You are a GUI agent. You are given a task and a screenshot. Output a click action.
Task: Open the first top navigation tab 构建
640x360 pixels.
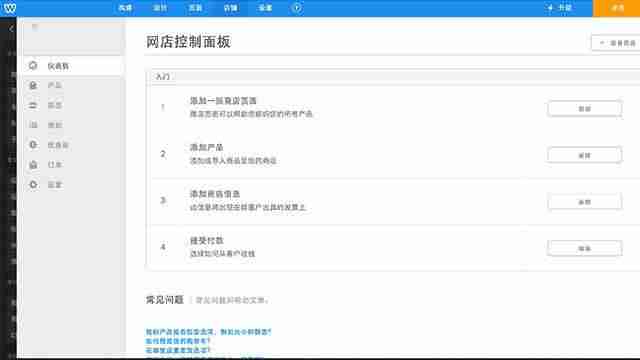point(125,8)
